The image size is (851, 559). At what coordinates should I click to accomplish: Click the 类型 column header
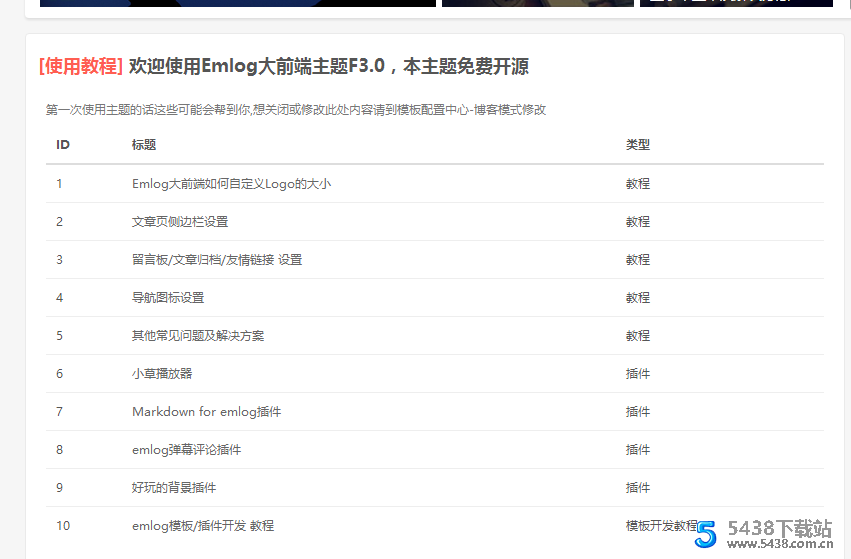pyautogui.click(x=638, y=145)
